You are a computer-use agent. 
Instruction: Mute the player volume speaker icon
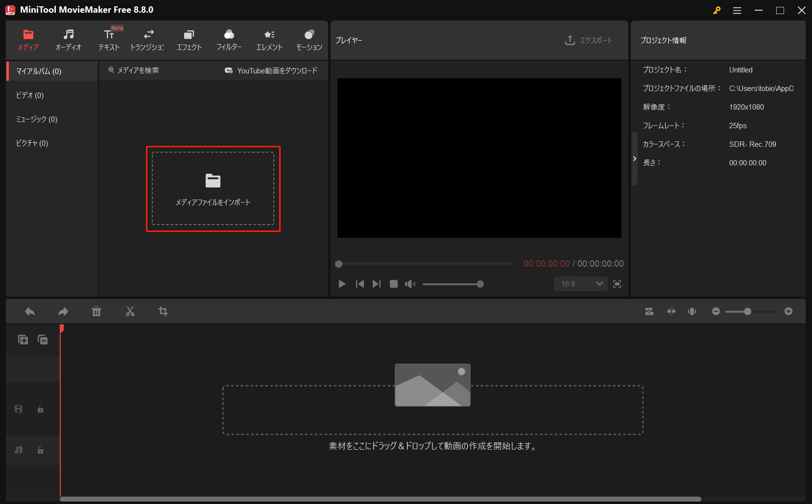pos(410,284)
